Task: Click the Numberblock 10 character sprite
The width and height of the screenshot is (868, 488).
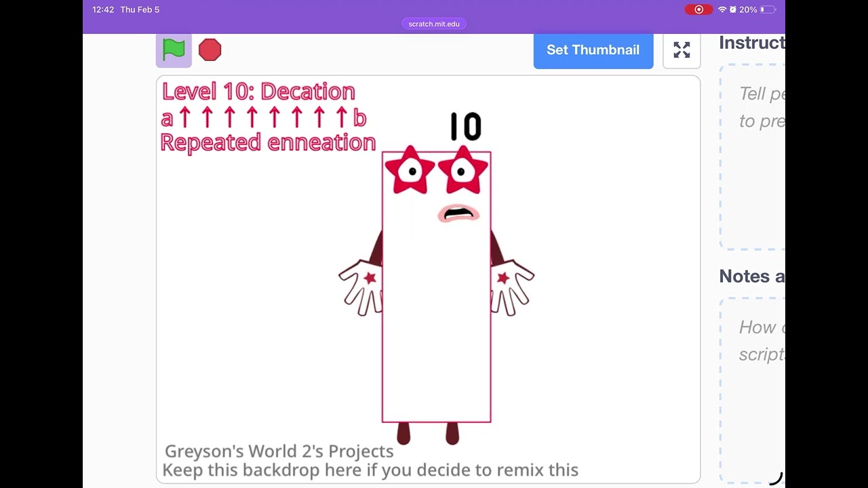Action: click(x=436, y=295)
